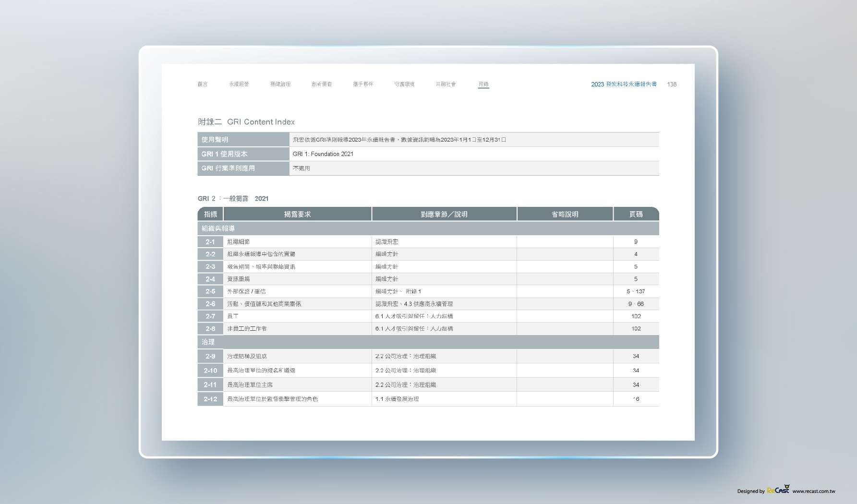Click the 外部保證 / 確信 cell

(x=298, y=291)
